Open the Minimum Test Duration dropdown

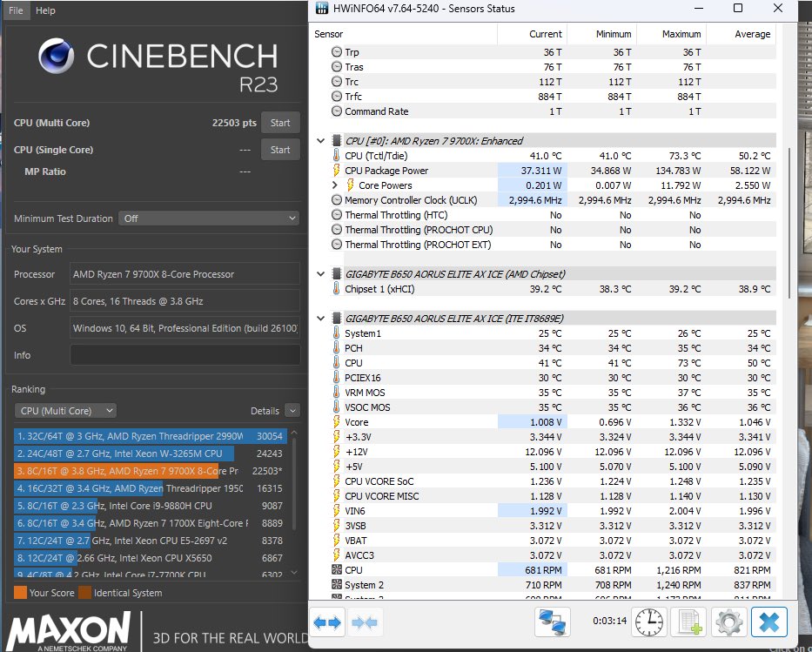click(x=209, y=218)
